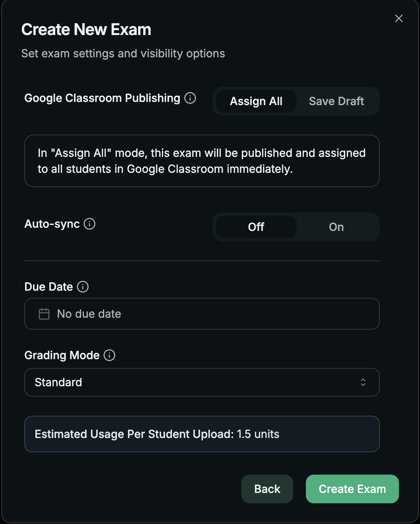Click the Due Date info icon
420x524 pixels.
83,287
